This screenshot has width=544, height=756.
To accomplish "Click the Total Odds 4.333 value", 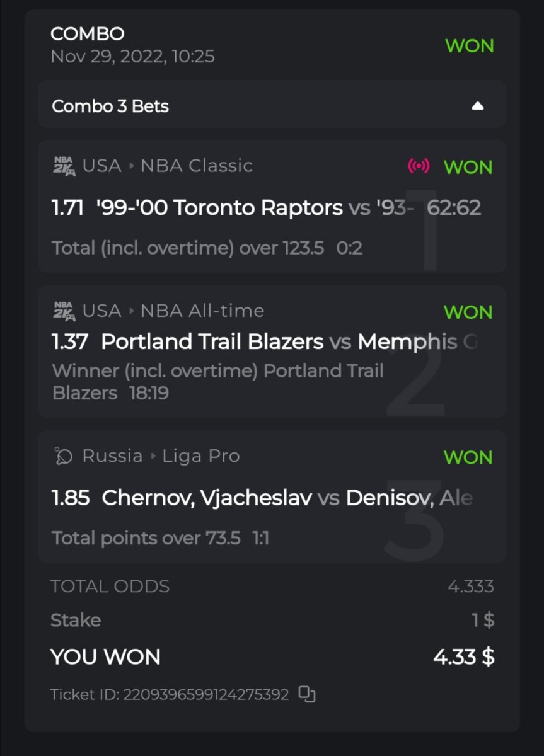I will (470, 587).
